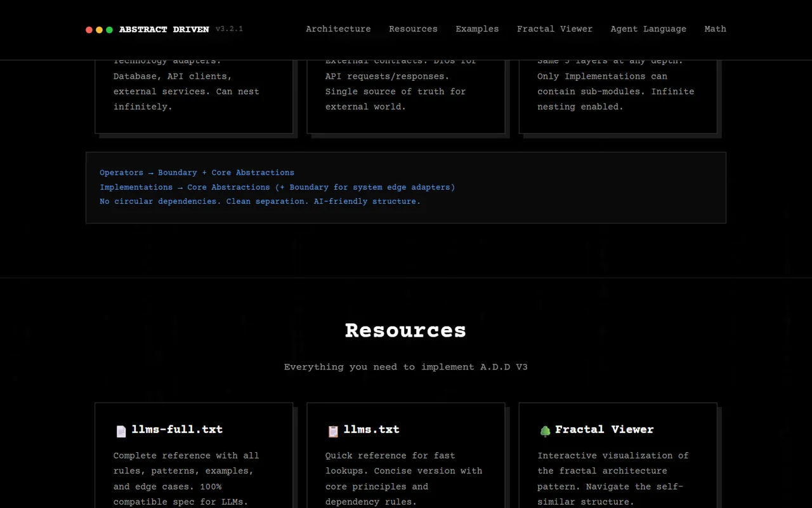Click 'Interactive visualization of' description text

point(613,455)
